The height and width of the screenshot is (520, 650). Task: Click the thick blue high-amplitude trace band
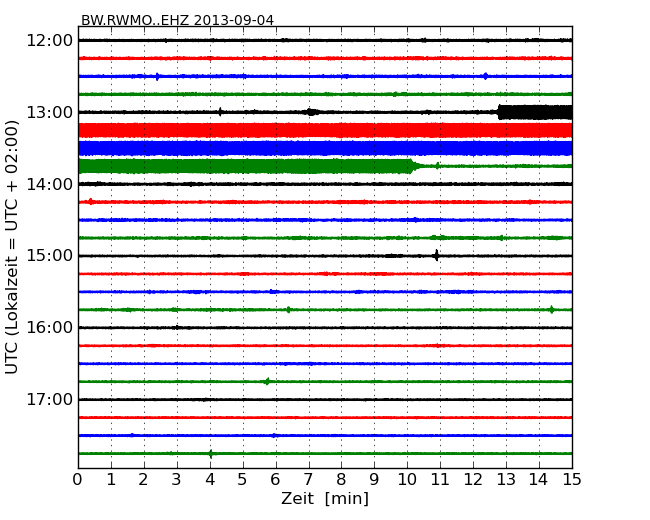coord(325,148)
